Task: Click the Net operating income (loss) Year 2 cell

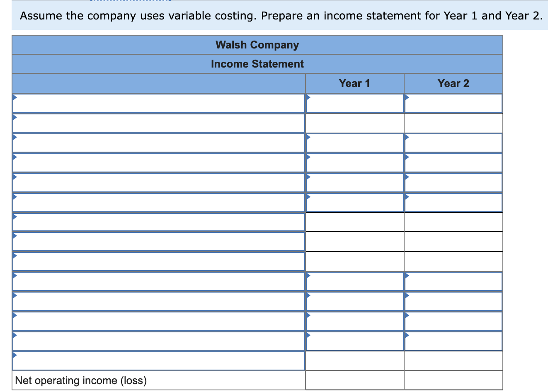Action: (453, 381)
